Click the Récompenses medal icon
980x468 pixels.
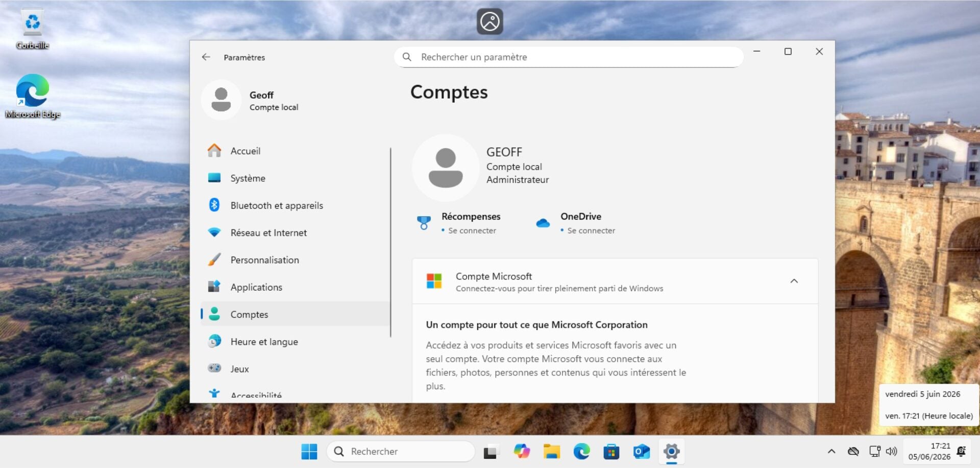(424, 223)
